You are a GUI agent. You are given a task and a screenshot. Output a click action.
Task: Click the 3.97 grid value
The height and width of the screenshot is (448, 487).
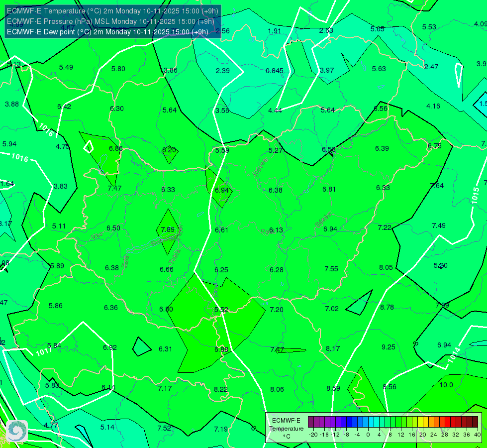[327, 71]
